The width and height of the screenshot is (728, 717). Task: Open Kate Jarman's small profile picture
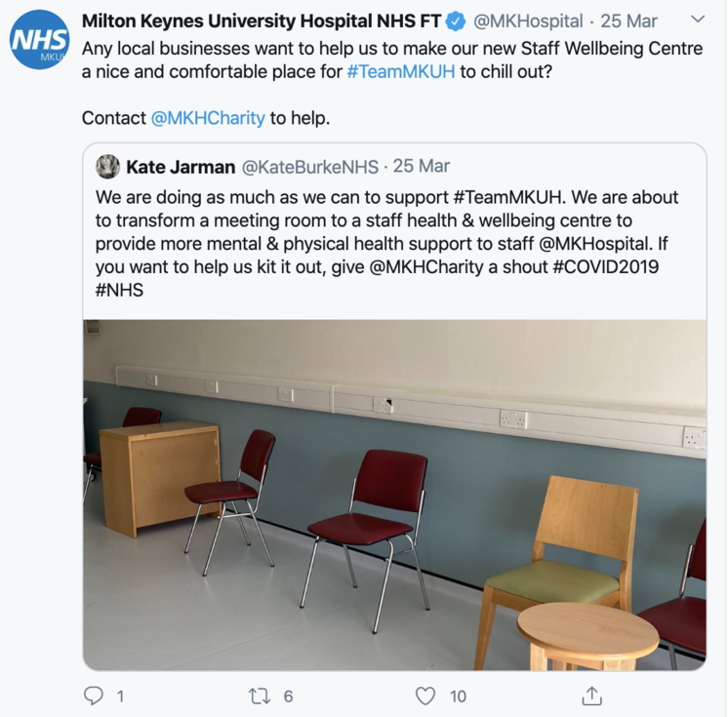107,166
